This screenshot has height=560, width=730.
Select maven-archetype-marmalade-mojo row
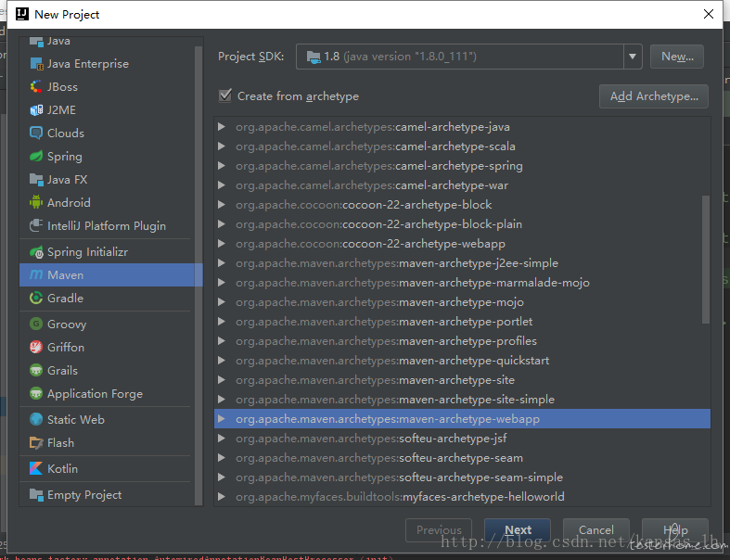coord(462,283)
